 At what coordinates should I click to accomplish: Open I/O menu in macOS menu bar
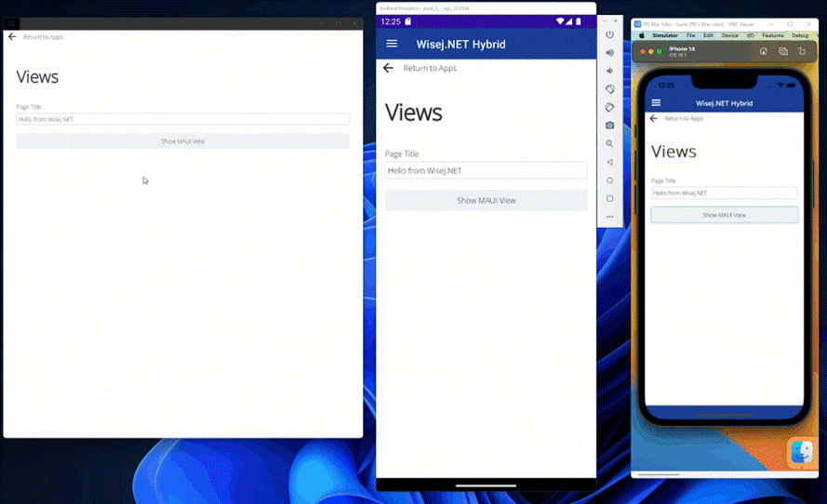[750, 35]
